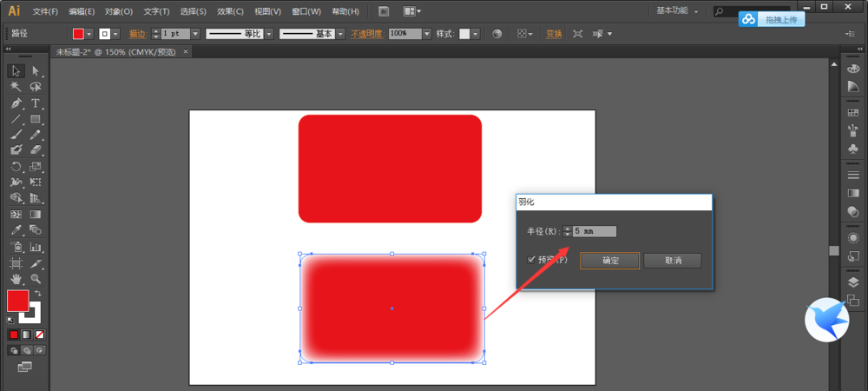Select the Pen tool

[x=16, y=103]
